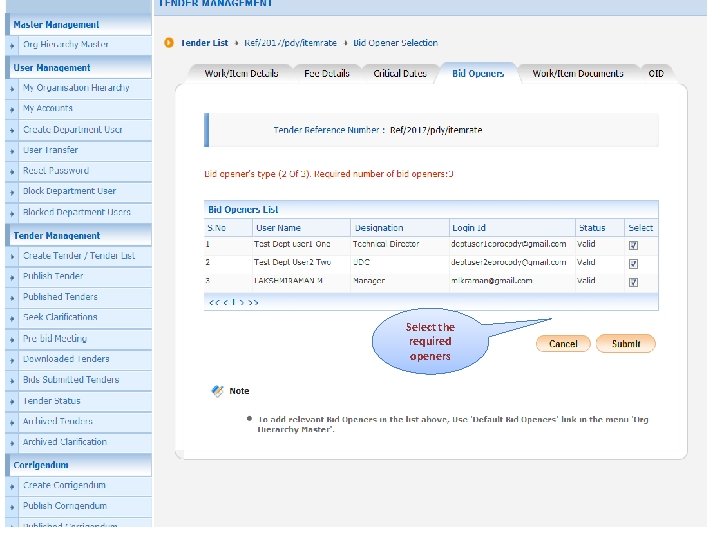Screen dimensions: 720x540
Task: Select page 1 in the pager
Action: [234, 302]
